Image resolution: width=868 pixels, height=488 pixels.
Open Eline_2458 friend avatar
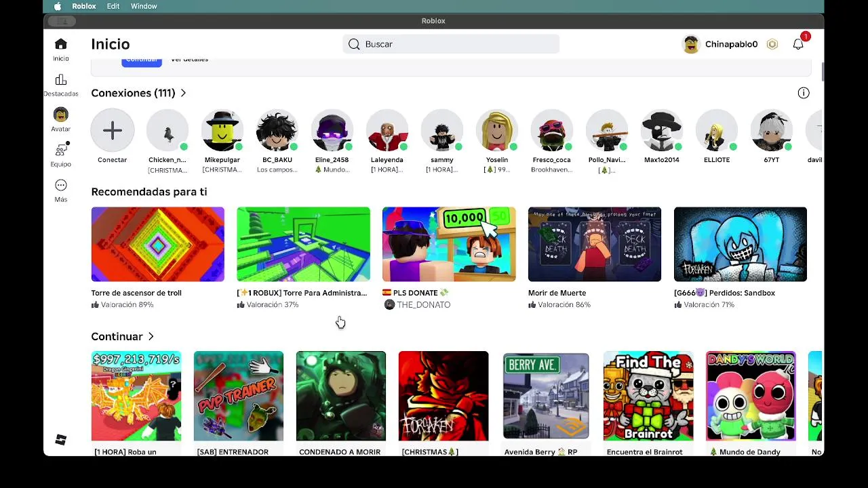click(x=332, y=130)
